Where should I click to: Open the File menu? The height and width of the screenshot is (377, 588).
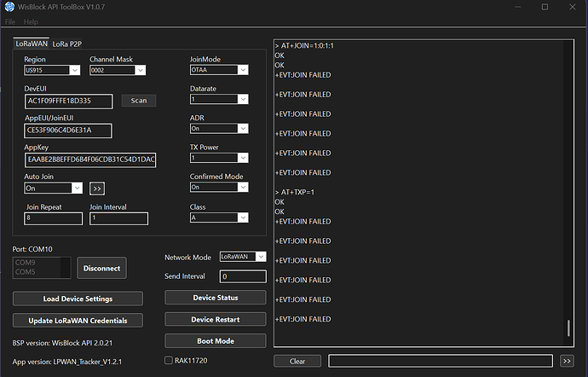[10, 21]
